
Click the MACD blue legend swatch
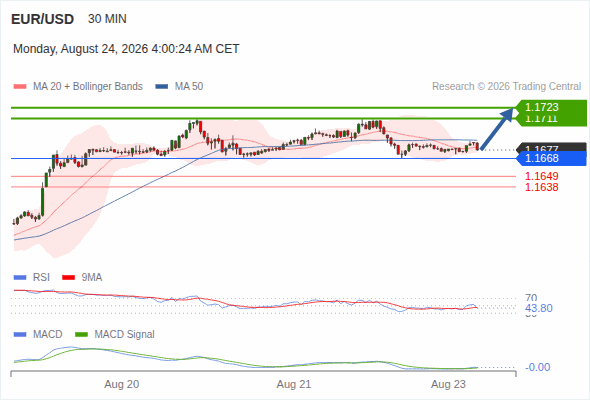pyautogui.click(x=20, y=335)
